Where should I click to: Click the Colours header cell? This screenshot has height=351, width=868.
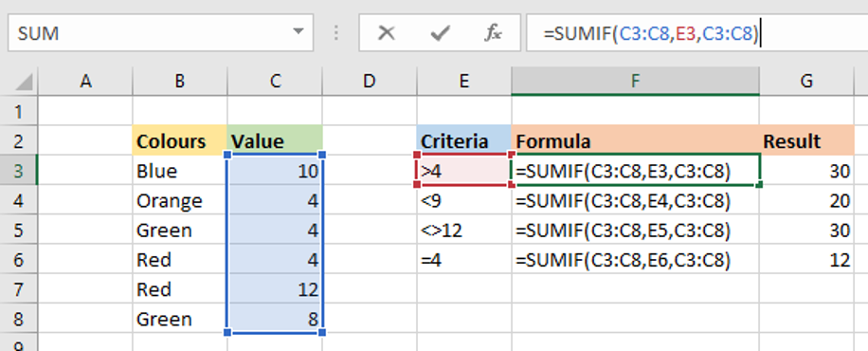point(180,140)
